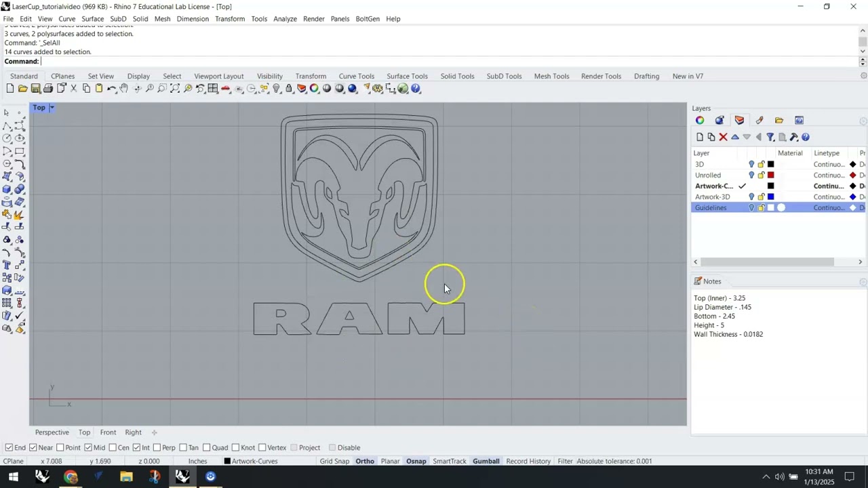
Task: Select the Explode tool in left sidebar
Action: (20, 214)
